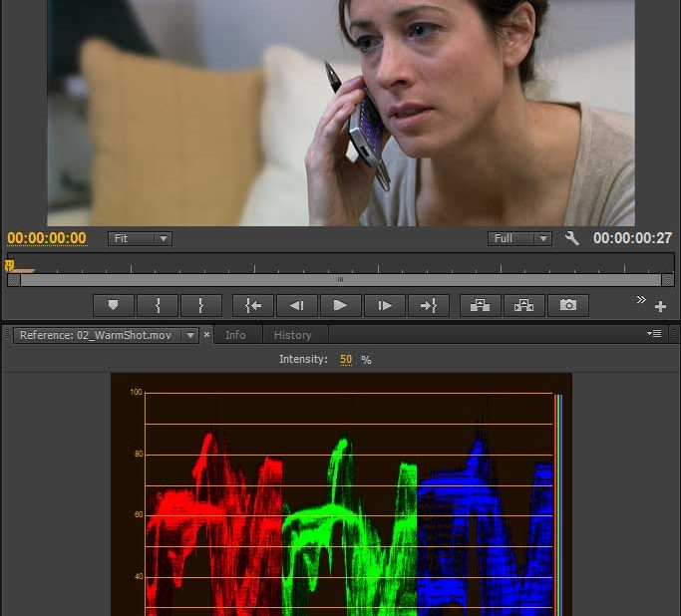Image resolution: width=681 pixels, height=616 pixels.
Task: Show the hidden transport buttons overflow chevron
Action: click(641, 300)
